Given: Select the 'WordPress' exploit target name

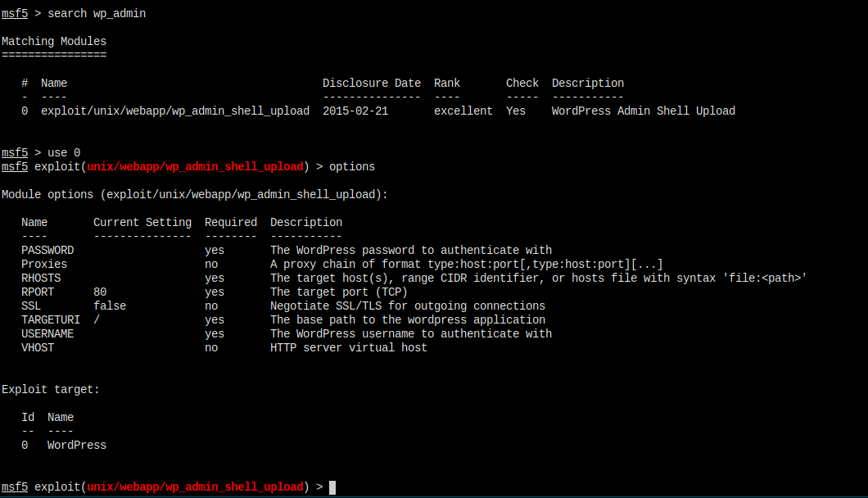Looking at the screenshot, I should point(77,445).
